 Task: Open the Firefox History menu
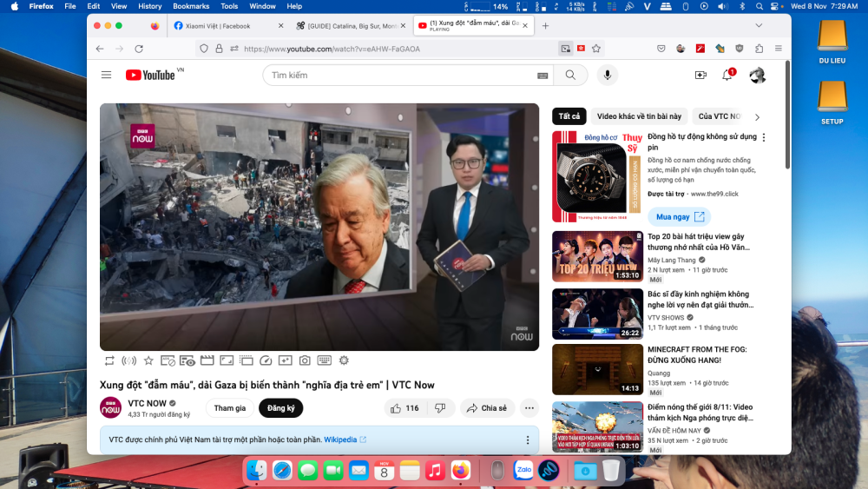149,6
